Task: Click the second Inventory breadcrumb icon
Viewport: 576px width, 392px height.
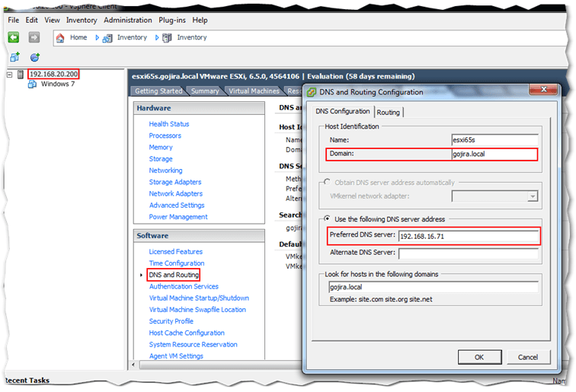Action: pyautogui.click(x=167, y=37)
